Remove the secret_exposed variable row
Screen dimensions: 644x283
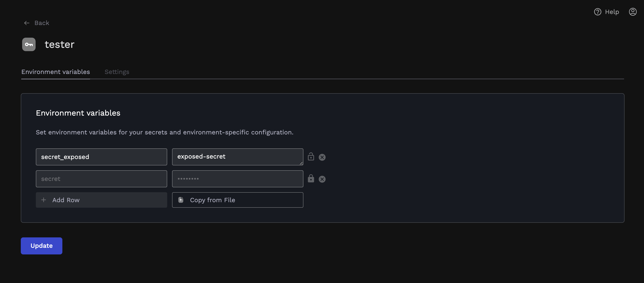322,157
